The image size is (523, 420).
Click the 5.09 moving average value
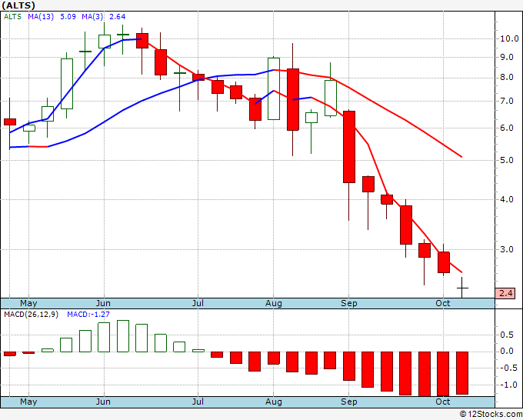click(68, 16)
